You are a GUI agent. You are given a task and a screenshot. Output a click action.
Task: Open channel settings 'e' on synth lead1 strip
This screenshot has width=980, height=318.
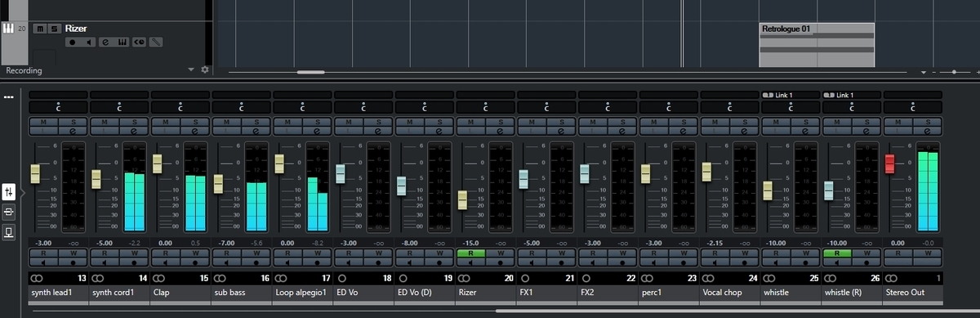(x=73, y=131)
